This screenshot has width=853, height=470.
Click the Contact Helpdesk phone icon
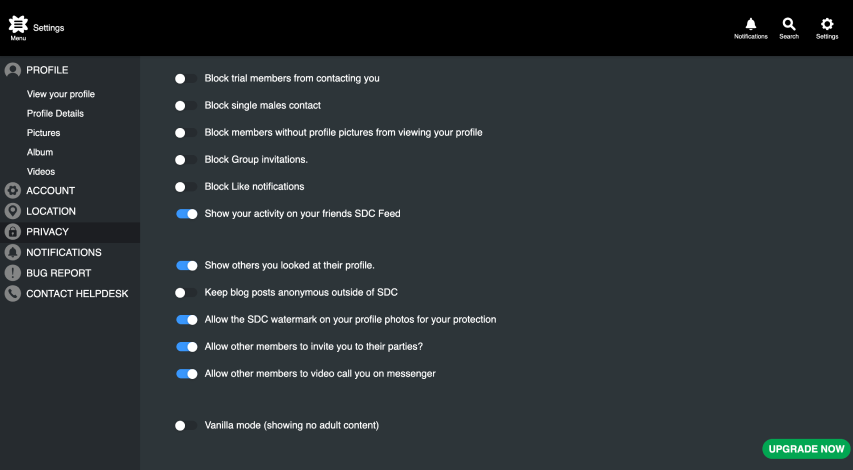tap(13, 294)
